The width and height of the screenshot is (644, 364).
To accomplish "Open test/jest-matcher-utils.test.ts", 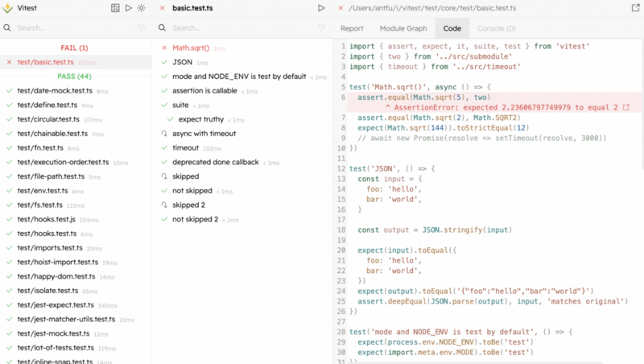I will point(76,319).
